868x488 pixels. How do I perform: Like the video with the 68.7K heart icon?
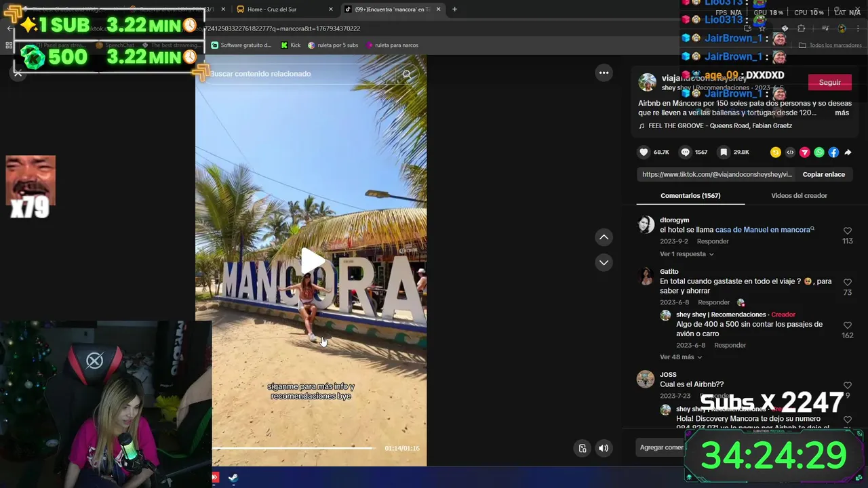click(644, 152)
